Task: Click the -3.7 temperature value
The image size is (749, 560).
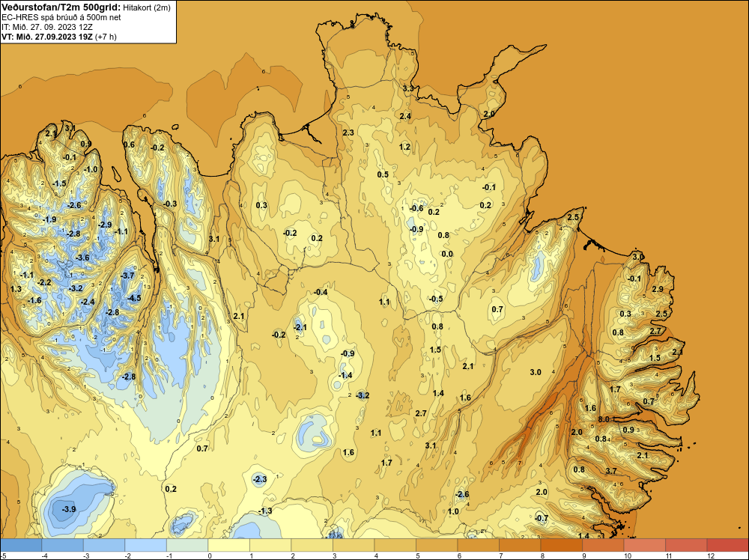Action: click(x=127, y=276)
